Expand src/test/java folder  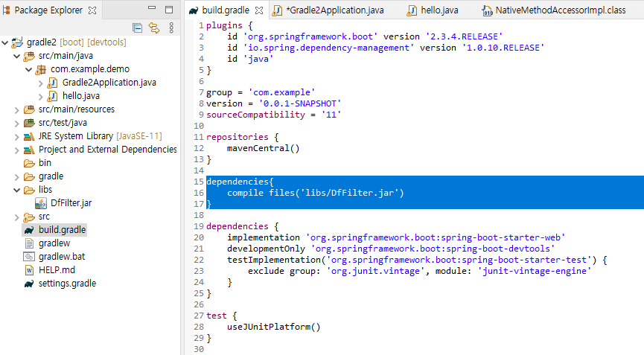17,124
